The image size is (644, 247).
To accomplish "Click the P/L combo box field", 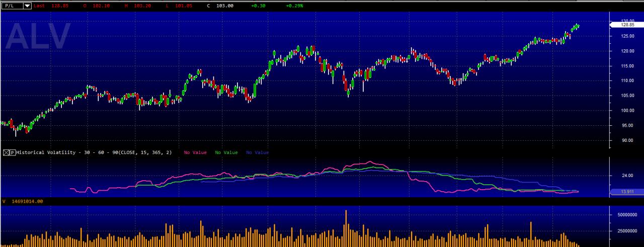I will [17, 6].
